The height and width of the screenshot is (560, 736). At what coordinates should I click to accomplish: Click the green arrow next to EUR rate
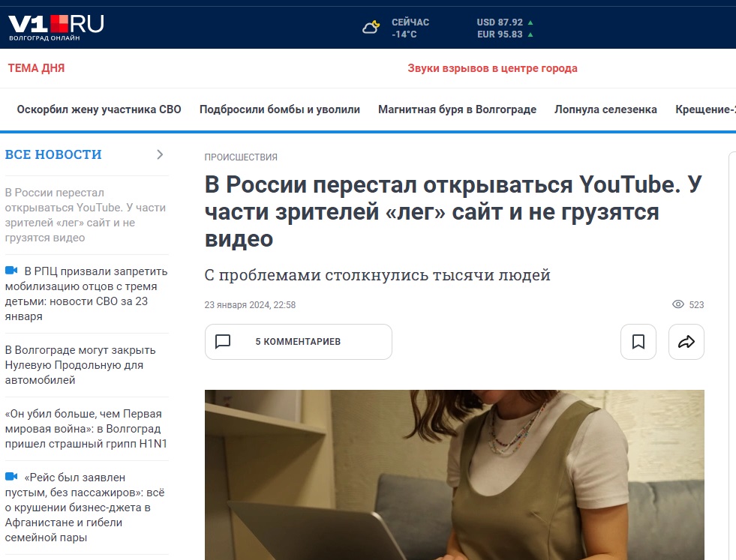pyautogui.click(x=530, y=34)
